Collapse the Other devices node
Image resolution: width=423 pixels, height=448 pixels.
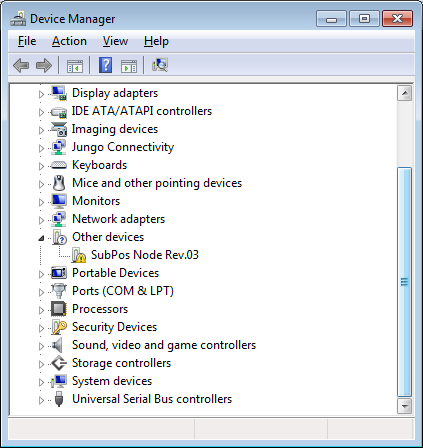click(x=41, y=238)
